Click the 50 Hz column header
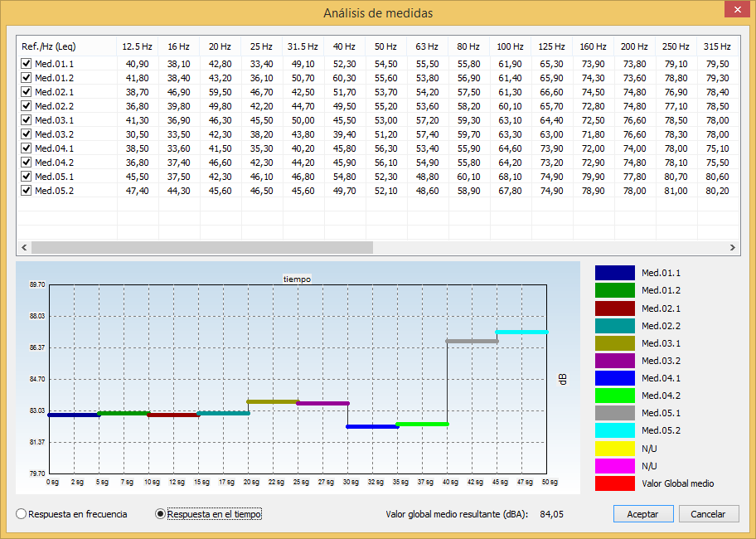756x539 pixels. [385, 46]
